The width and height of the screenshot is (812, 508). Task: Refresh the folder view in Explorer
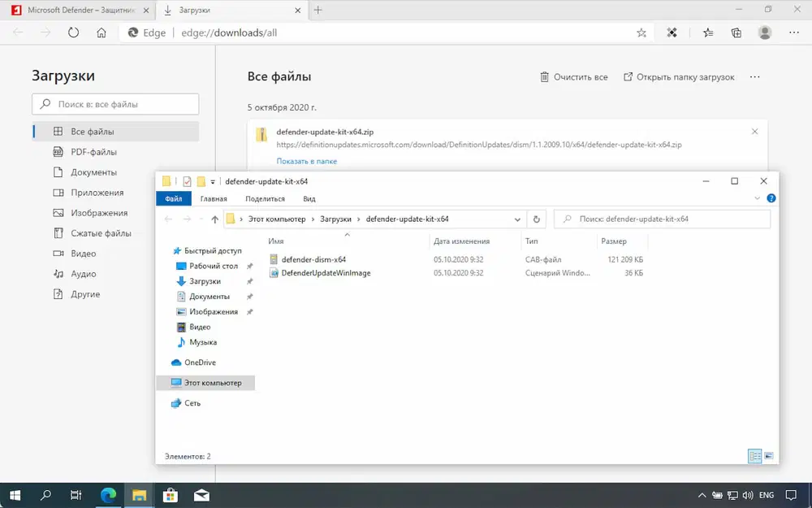coord(535,219)
